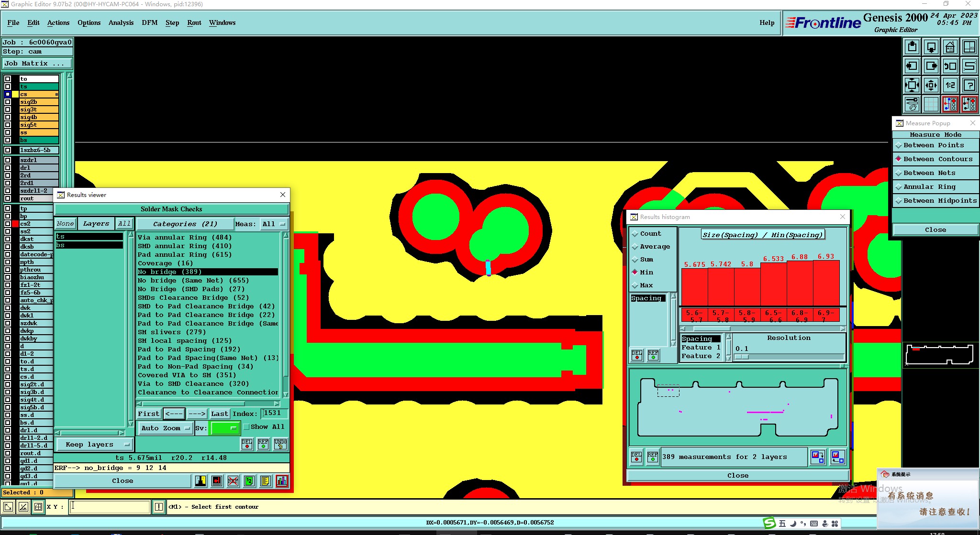The image size is (980, 535).
Task: Adjust the Resolution slider
Action: (x=742, y=357)
